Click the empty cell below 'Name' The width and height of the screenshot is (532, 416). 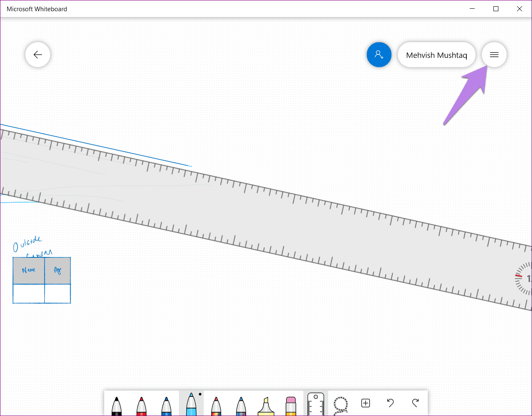29,294
